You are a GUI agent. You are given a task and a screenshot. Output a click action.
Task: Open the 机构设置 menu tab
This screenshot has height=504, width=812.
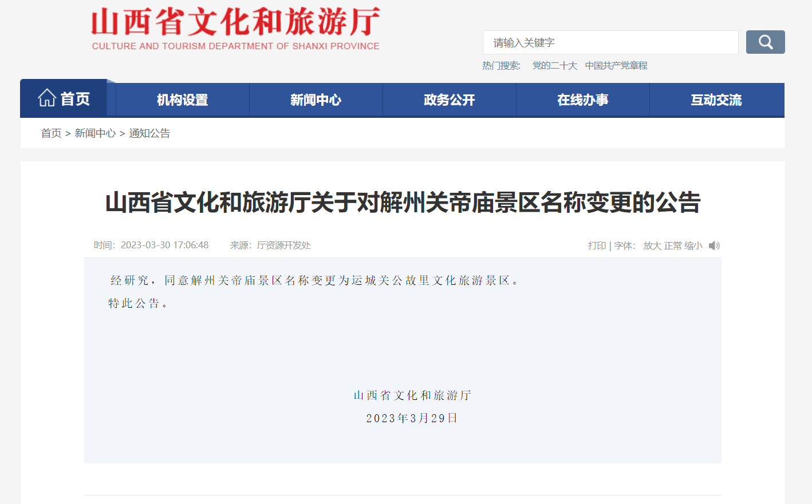pos(183,100)
